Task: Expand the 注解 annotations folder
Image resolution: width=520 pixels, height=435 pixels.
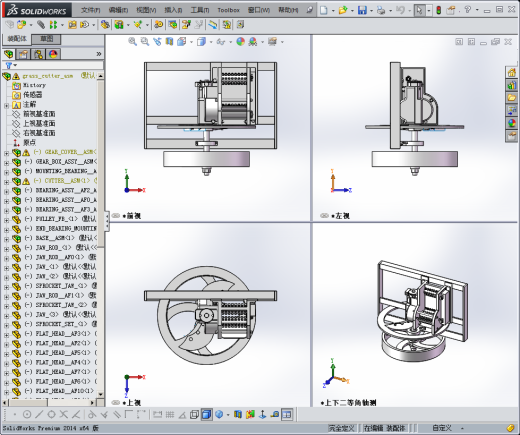Action: click(6, 106)
